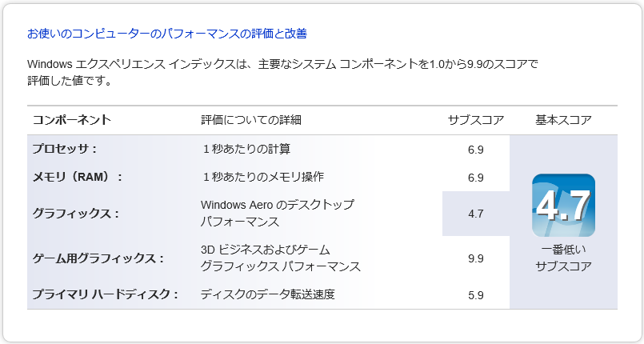Select the メモリ（RAM） component label
The height and width of the screenshot is (344, 644).
coord(78,177)
